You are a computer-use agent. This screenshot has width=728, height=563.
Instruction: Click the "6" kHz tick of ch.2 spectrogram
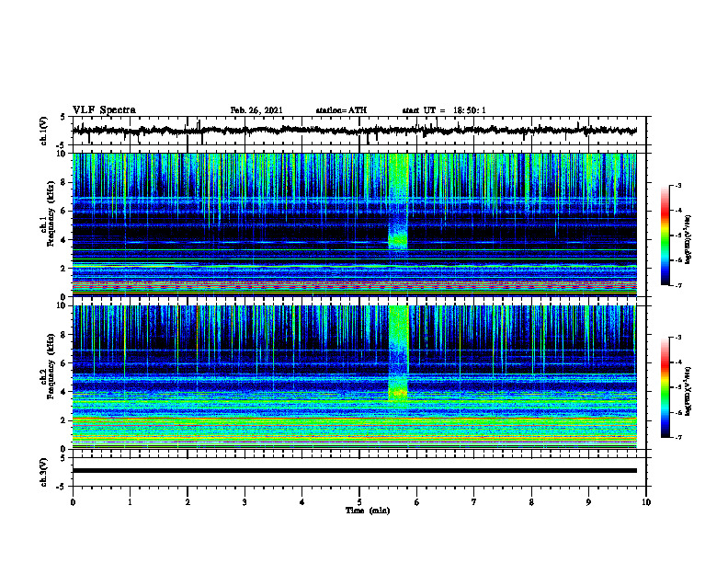pyautogui.click(x=63, y=363)
